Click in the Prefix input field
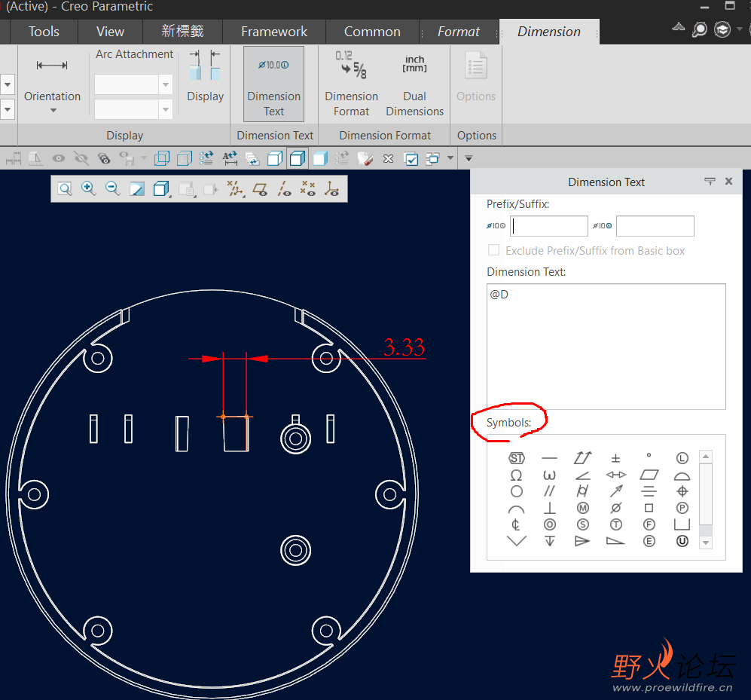This screenshot has height=700, width=751. (549, 225)
